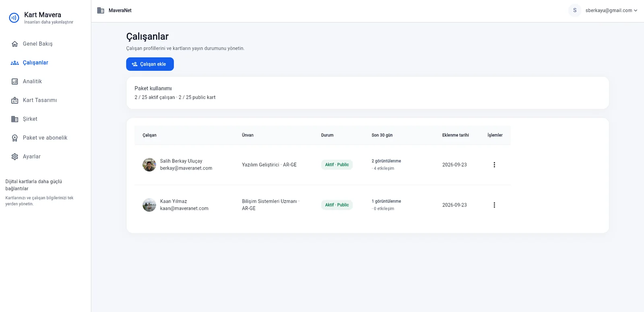Click the Ünvan column header
The image size is (644, 312).
click(x=248, y=135)
